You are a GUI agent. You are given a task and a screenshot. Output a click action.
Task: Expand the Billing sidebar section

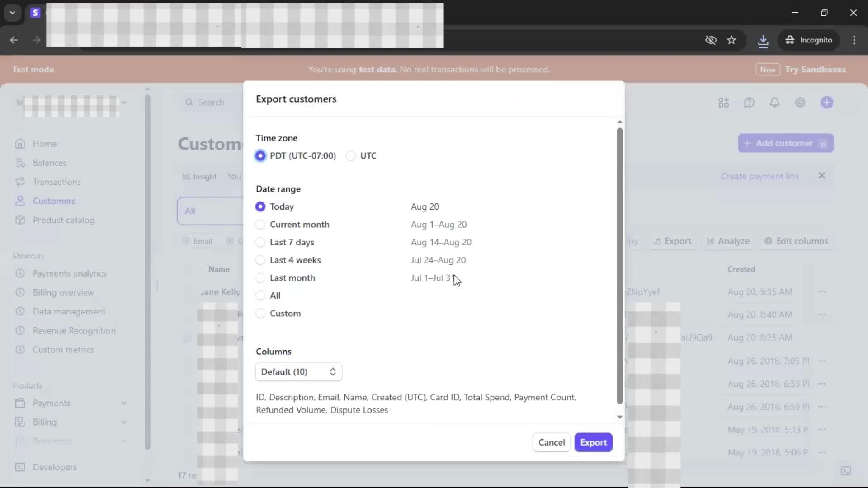point(123,422)
